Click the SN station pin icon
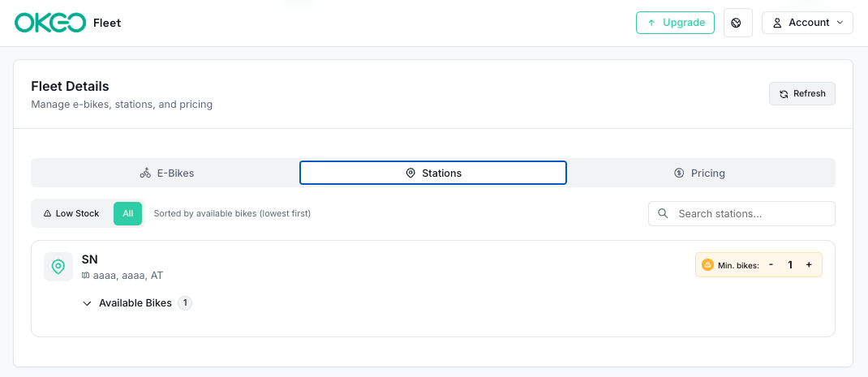868x377 pixels. pyautogui.click(x=58, y=267)
